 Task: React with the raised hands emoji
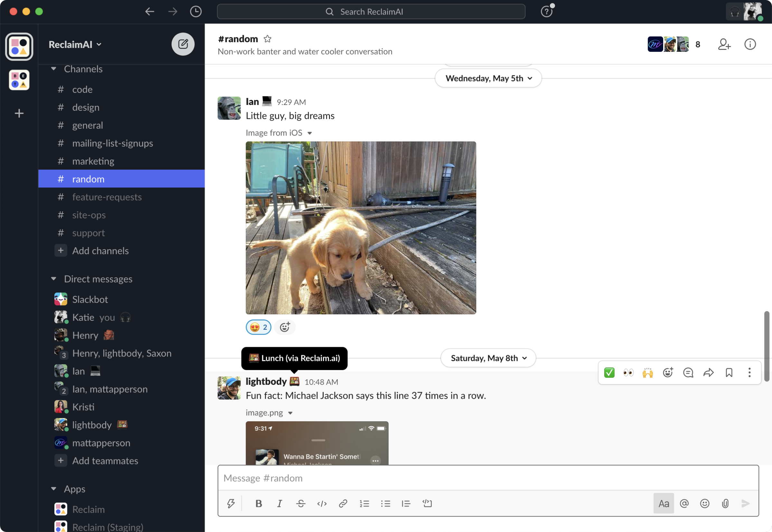648,372
